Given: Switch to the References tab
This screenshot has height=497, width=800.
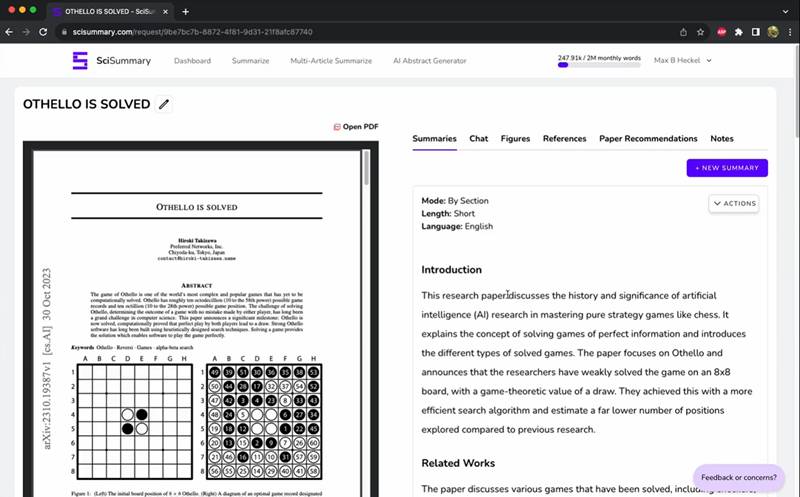Looking at the screenshot, I should tap(565, 139).
